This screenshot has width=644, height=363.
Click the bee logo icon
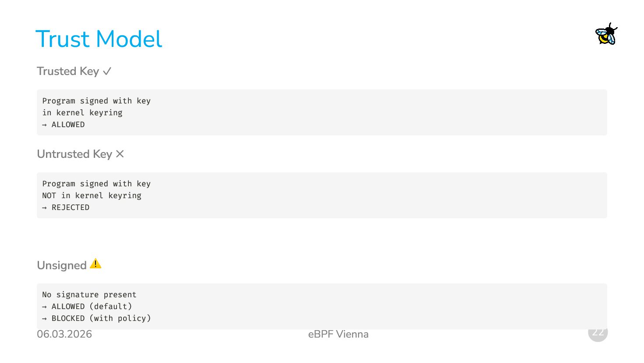[606, 34]
